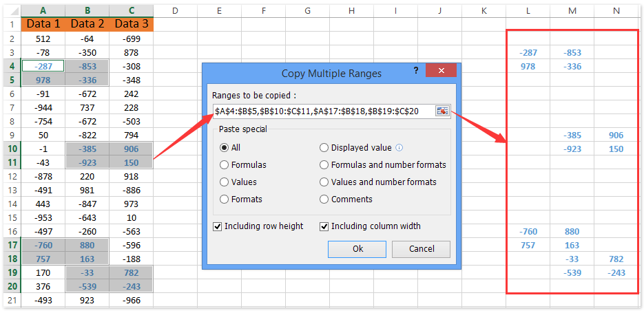
Task: Close the Copy Multiple Ranges dialog
Action: tap(443, 72)
